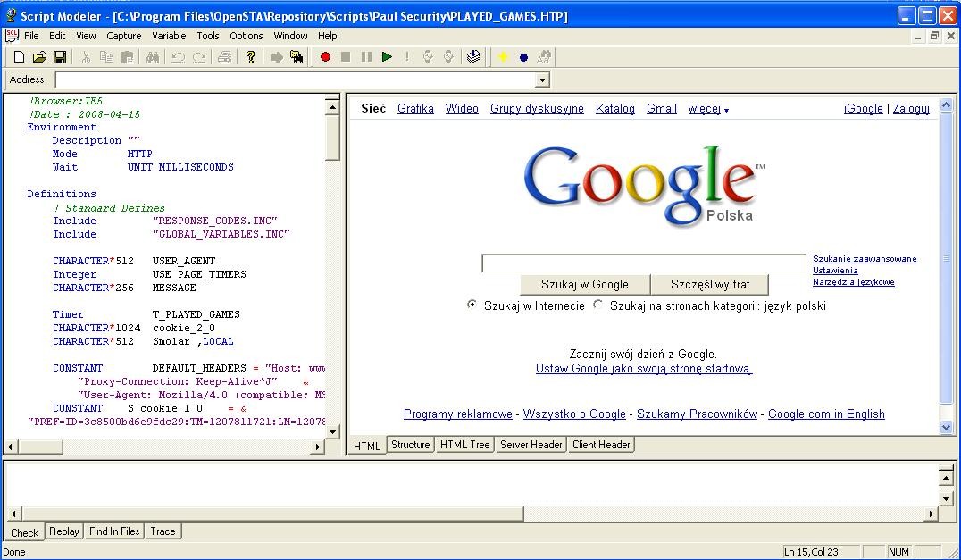
Task: Open Find with binoculars icon
Action: [153, 57]
